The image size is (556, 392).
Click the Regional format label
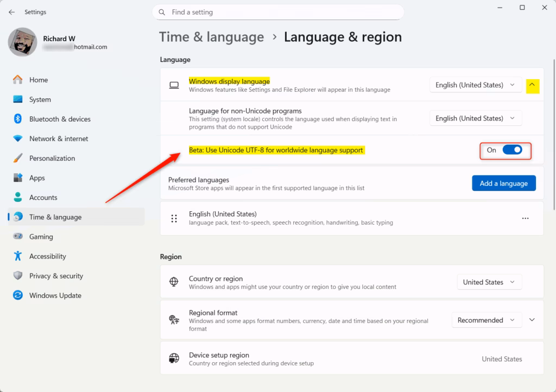point(213,313)
